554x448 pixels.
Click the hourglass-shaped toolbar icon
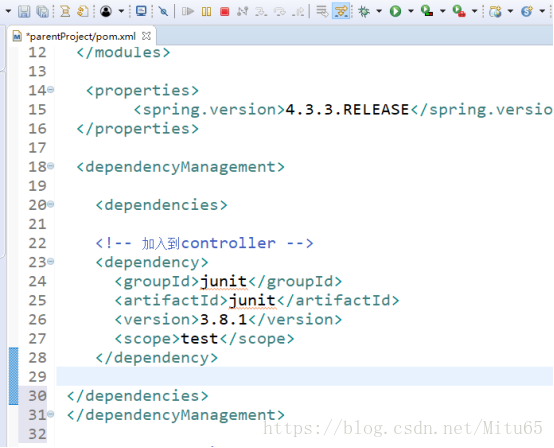tap(65, 11)
